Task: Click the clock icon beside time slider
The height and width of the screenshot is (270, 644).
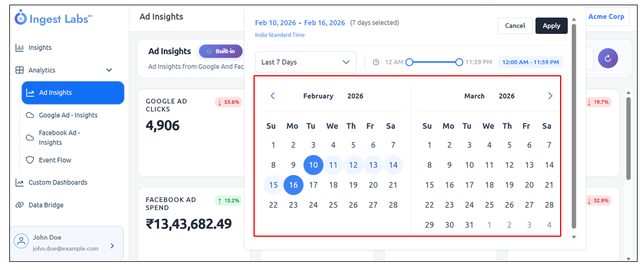Action: 376,62
